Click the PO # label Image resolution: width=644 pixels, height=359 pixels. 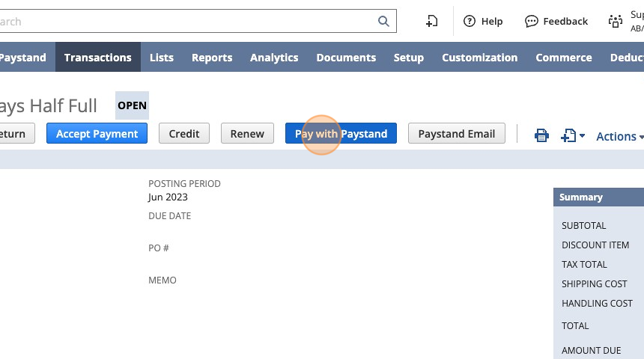[x=159, y=248]
